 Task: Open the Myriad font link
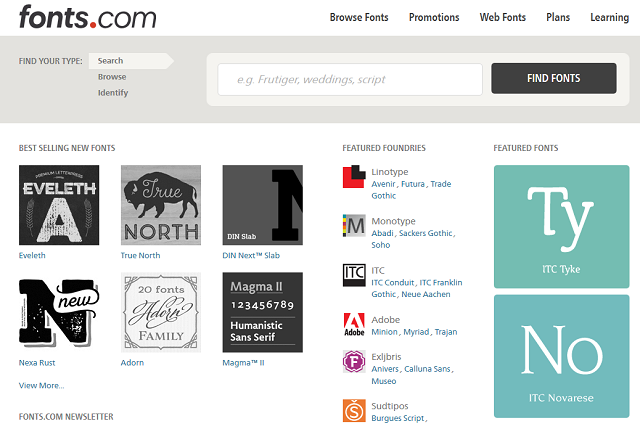coord(416,332)
